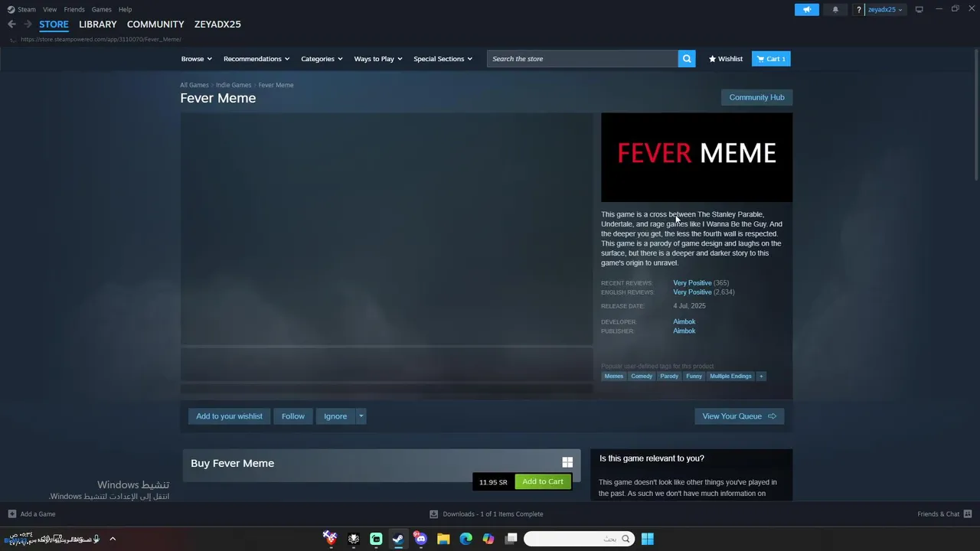Screen dimensions: 980x551
Task: Click the Aimbok developer link
Action: [x=684, y=322]
